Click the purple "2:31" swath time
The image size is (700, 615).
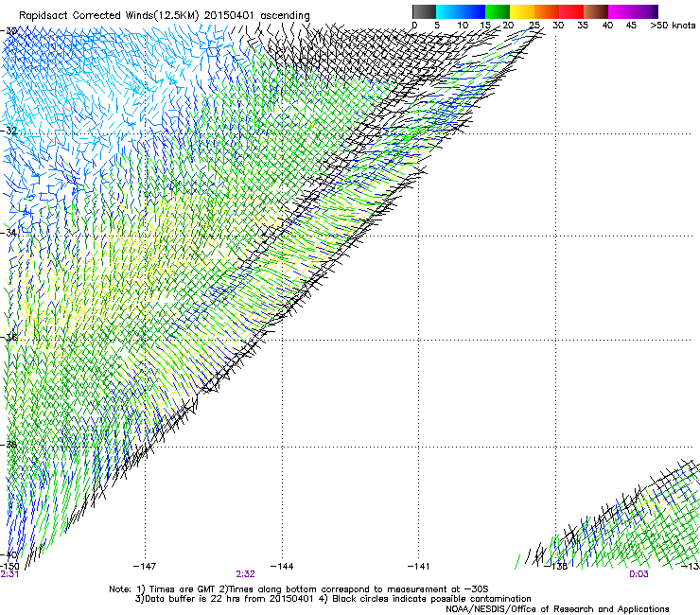pyautogui.click(x=9, y=574)
